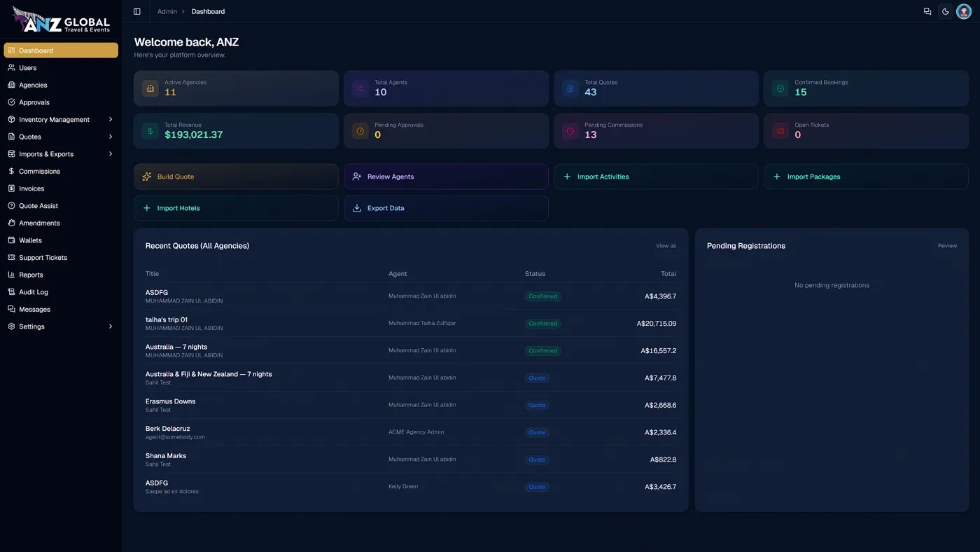The height and width of the screenshot is (552, 980).
Task: Open the Erasmus Downs quote row
Action: [x=411, y=405]
